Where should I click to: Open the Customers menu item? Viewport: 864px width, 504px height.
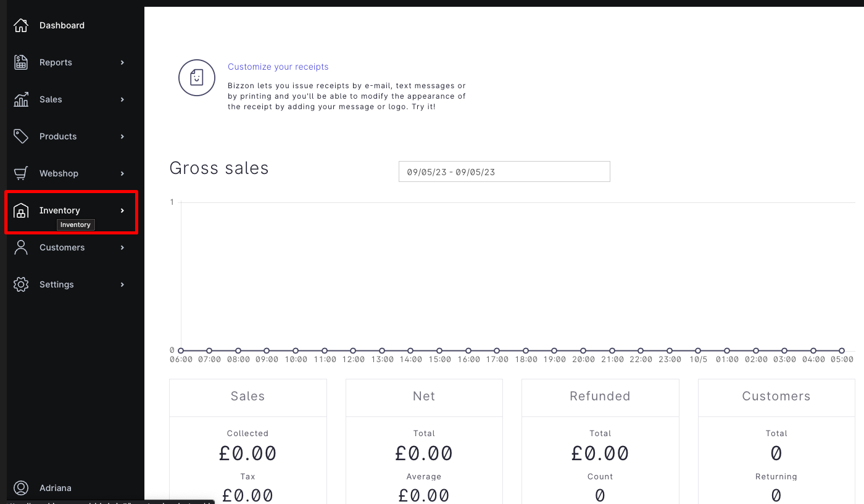pyautogui.click(x=62, y=247)
